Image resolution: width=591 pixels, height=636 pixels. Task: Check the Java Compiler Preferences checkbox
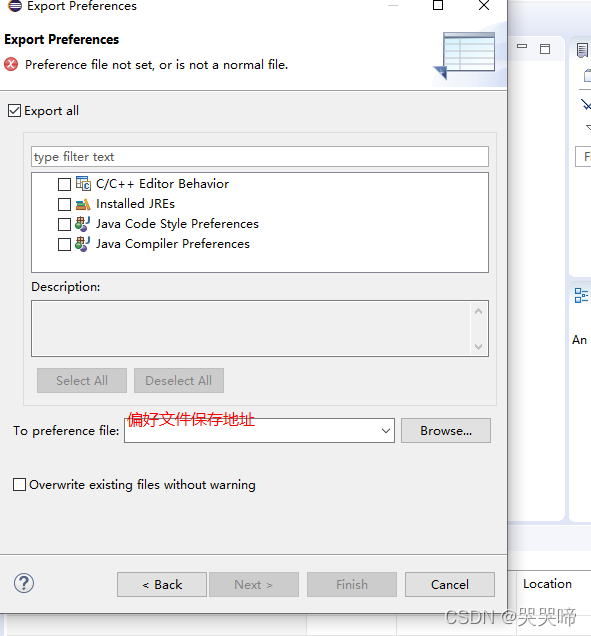64,245
